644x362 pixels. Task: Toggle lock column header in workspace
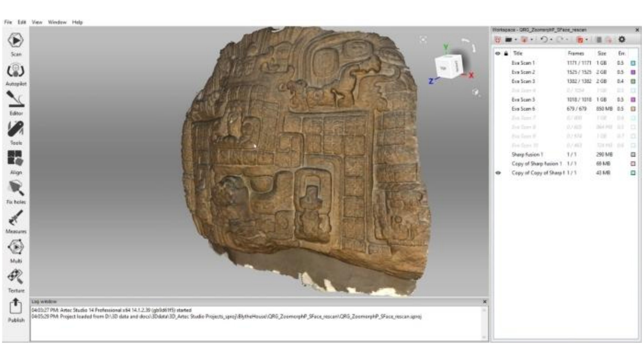(506, 53)
